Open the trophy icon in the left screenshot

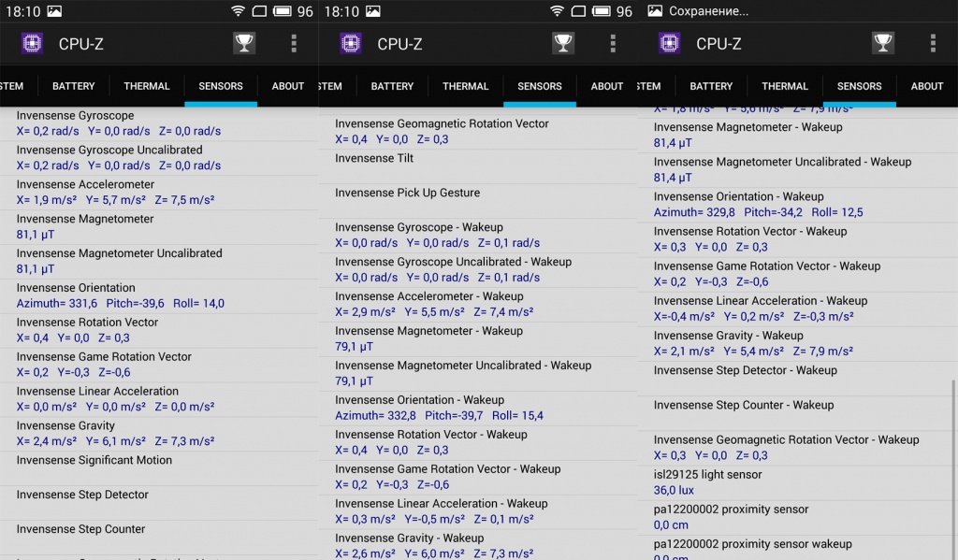coord(244,43)
